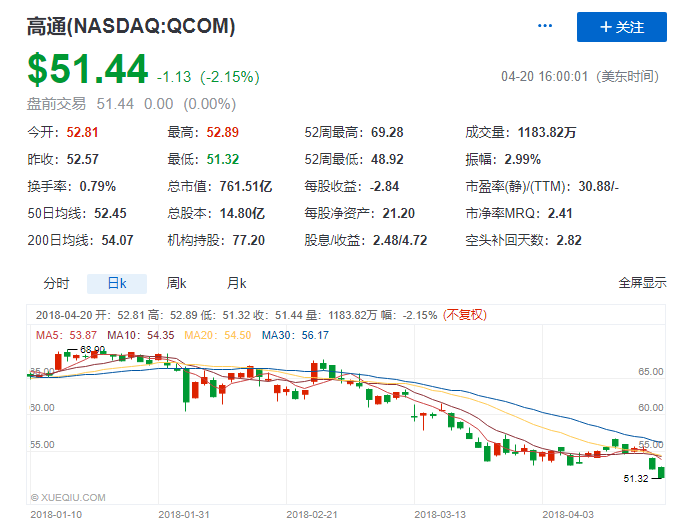Open the three-dot more options menu
This screenshot has height=520, width=682.
coord(545,26)
